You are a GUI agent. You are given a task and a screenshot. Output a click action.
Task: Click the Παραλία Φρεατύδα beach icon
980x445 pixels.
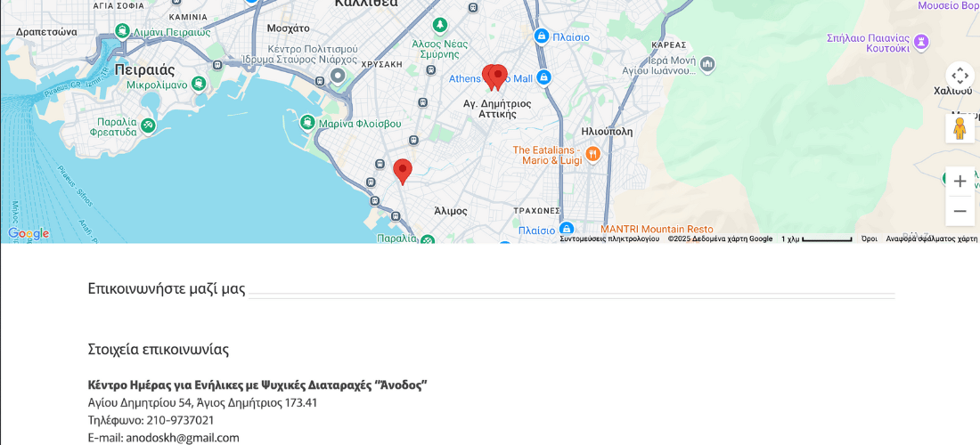[148, 125]
